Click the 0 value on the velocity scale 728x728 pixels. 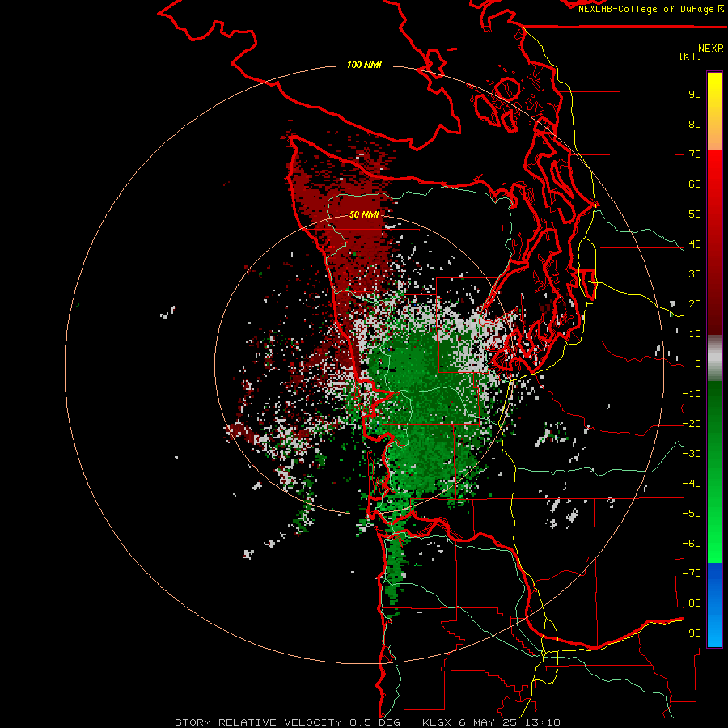(698, 364)
